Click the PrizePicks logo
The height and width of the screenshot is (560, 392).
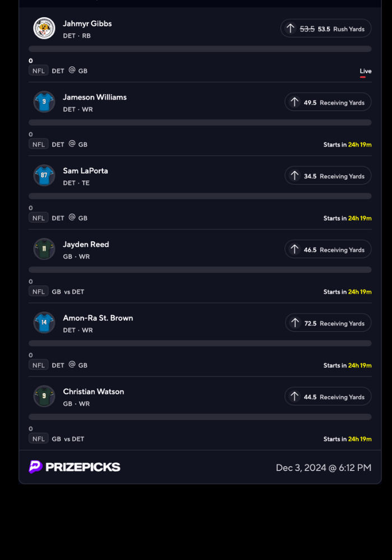tap(74, 467)
